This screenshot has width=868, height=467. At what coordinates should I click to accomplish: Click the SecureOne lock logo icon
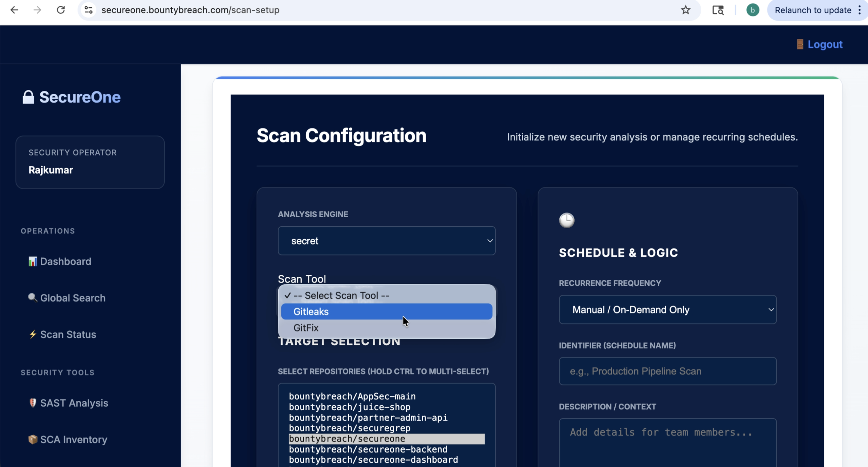click(x=28, y=97)
